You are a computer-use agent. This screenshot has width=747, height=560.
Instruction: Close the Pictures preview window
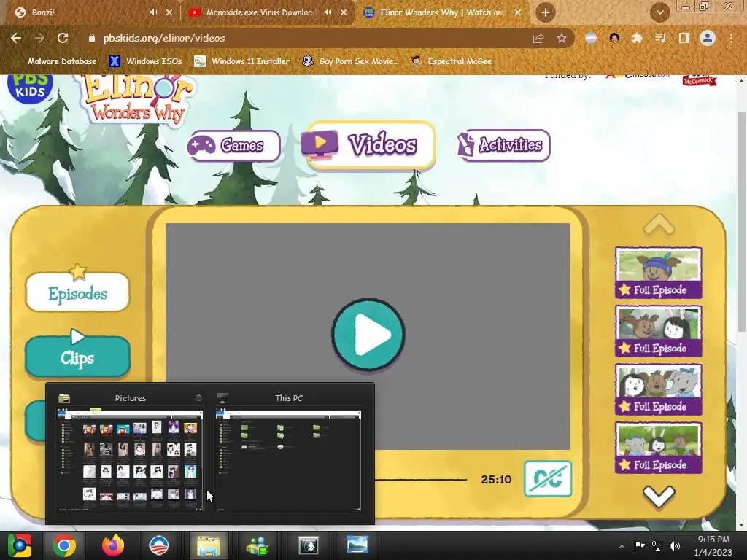pyautogui.click(x=198, y=397)
